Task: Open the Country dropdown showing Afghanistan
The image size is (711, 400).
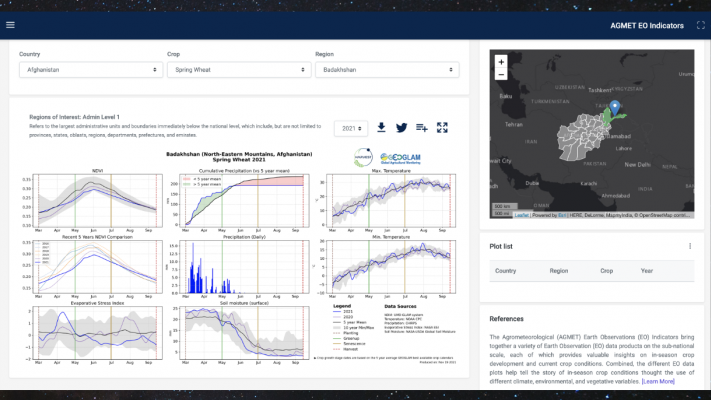Action: point(90,70)
